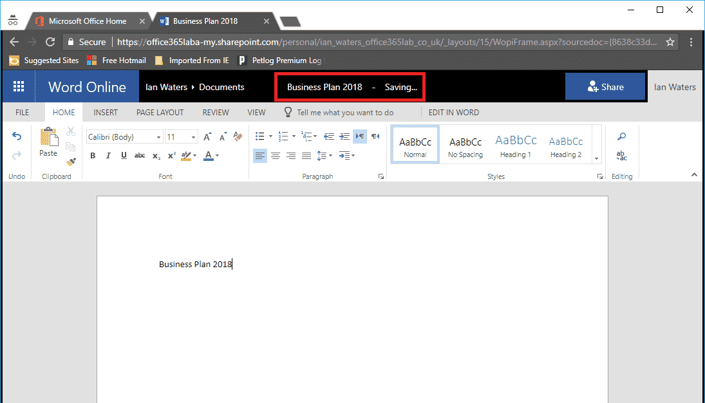Click the Superscript button
This screenshot has width=705, height=403.
pos(171,156)
